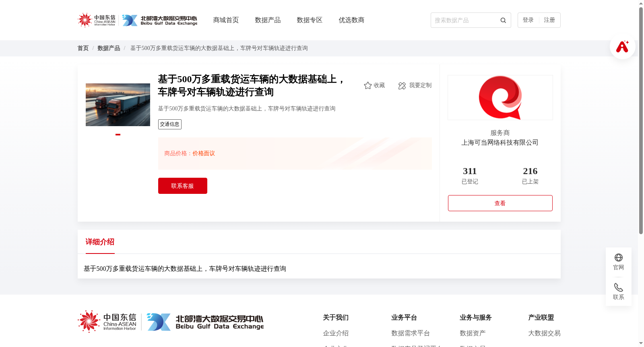Click the truck product image
Viewport: 644px width, 347px height.
pyautogui.click(x=118, y=105)
